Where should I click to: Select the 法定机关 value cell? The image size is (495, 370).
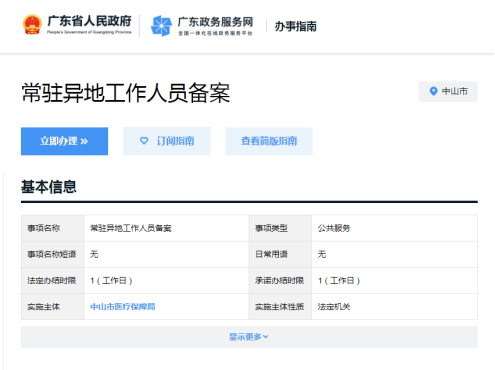pos(395,307)
